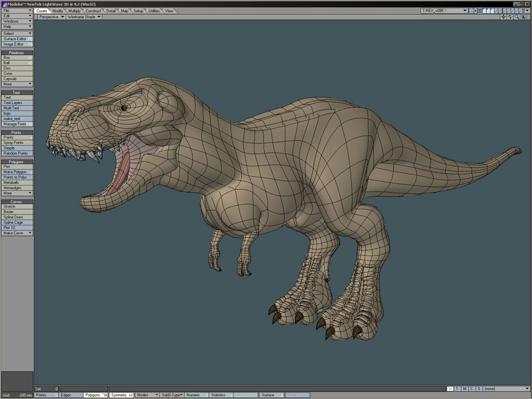The image size is (532, 399).
Task: Switch to the Create tab
Action: [x=42, y=11]
